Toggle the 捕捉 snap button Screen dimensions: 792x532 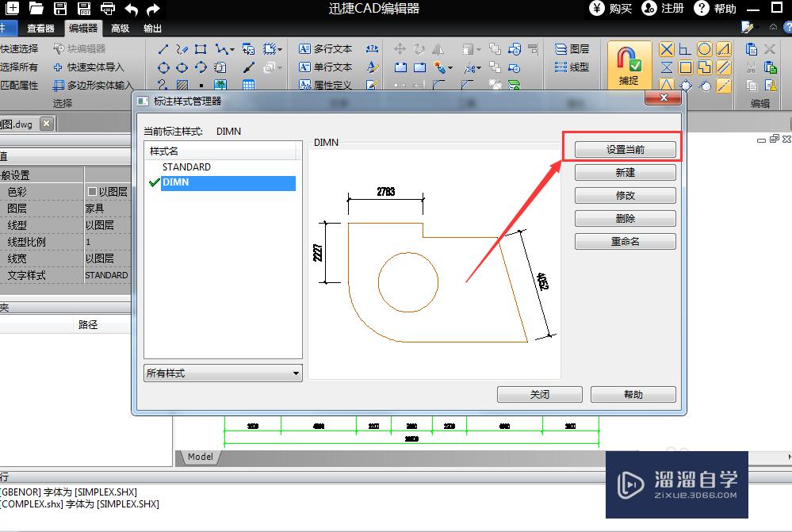629,66
